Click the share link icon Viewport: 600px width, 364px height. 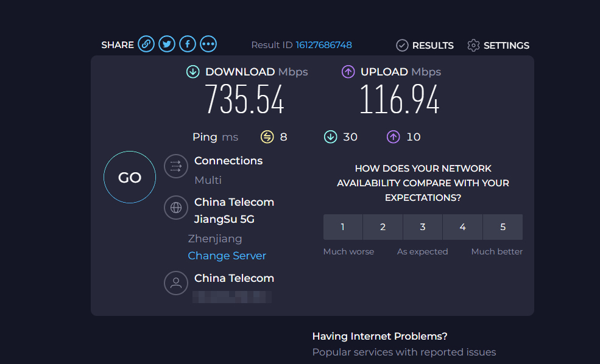point(146,44)
